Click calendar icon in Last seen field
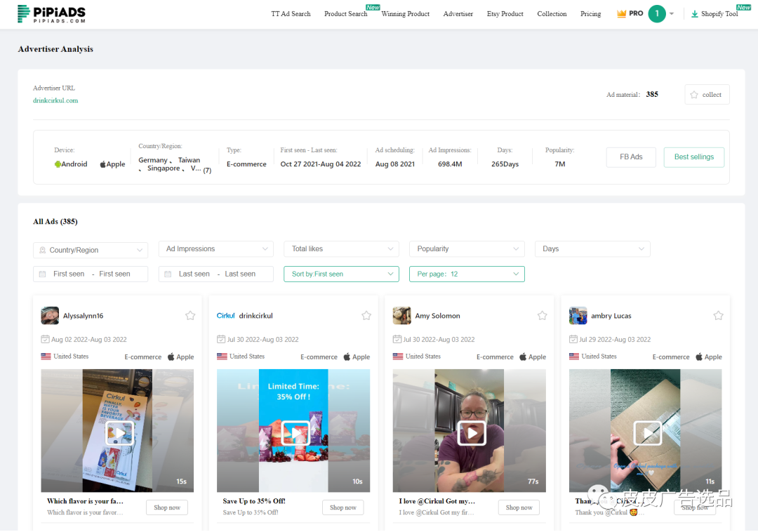 pos(168,274)
